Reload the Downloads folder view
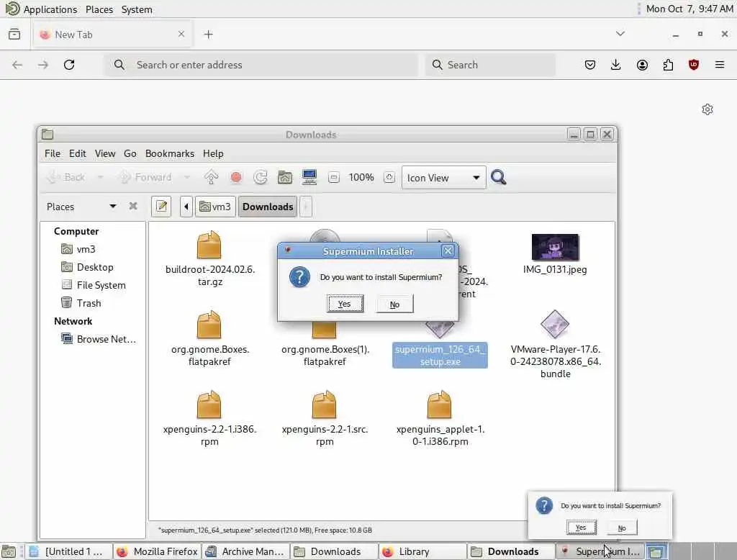 261,177
